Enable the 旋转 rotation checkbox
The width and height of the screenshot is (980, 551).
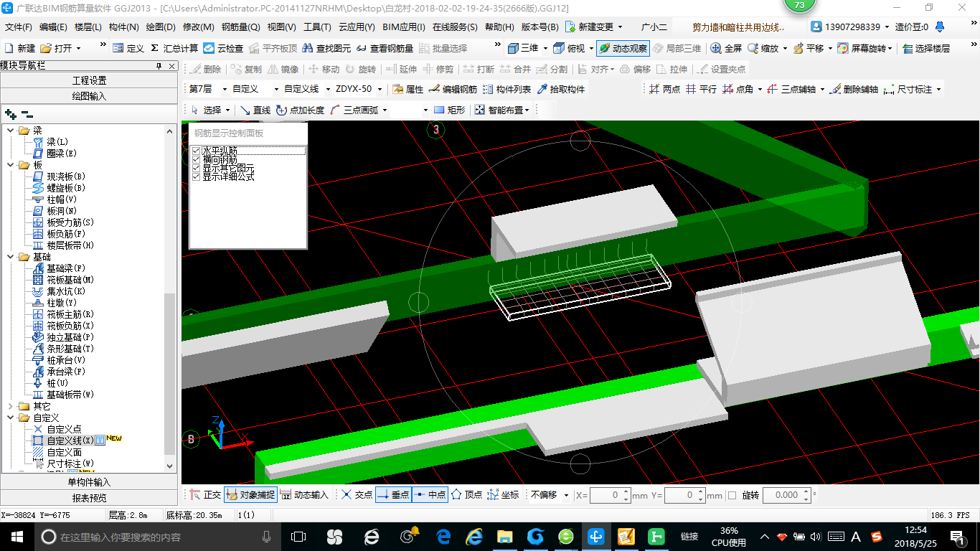point(732,495)
